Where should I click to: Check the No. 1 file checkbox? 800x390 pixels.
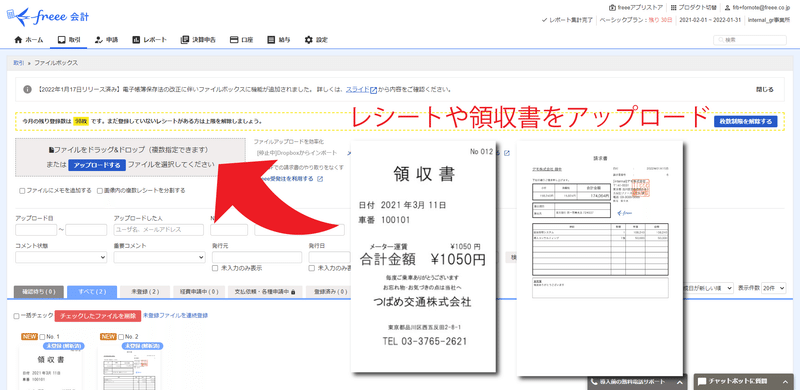[x=42, y=337]
